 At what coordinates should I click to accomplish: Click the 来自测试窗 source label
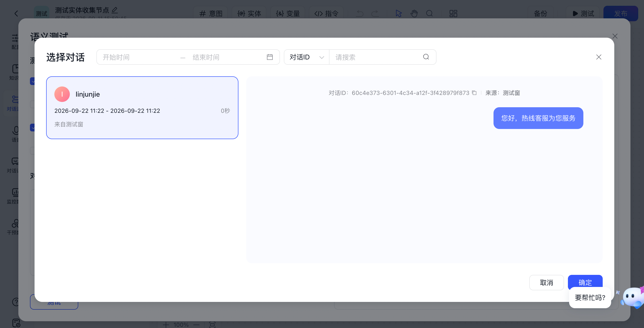coord(69,124)
